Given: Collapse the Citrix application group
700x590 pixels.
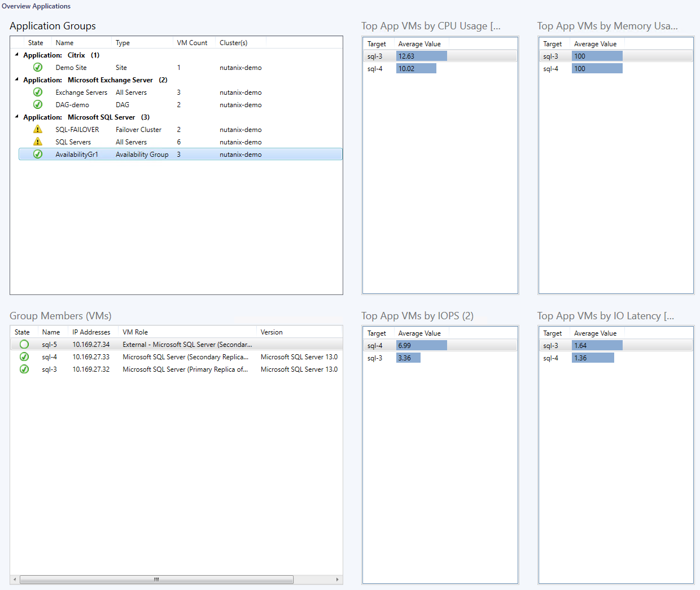Looking at the screenshot, I should point(16,55).
